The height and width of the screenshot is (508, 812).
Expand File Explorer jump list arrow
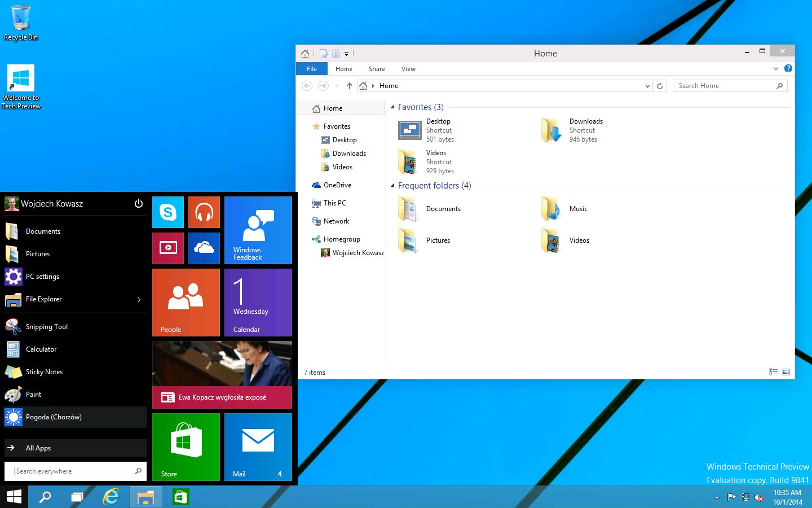pos(139,300)
